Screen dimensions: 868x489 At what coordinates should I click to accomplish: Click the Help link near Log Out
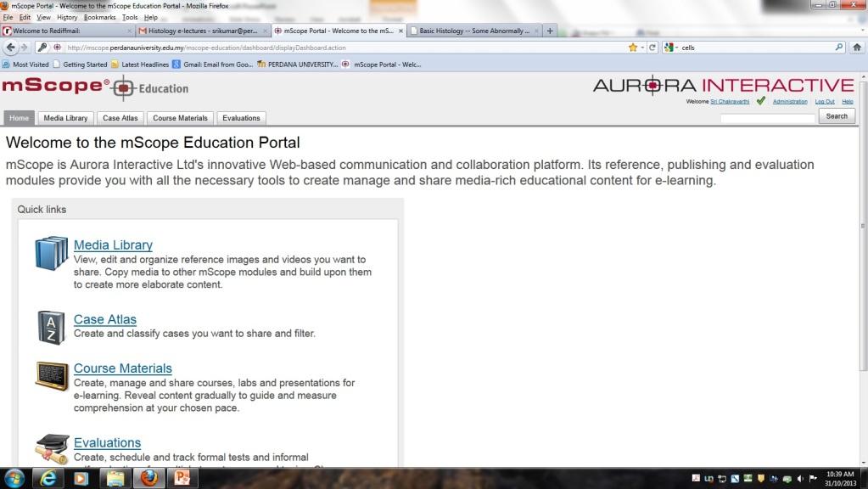click(x=848, y=101)
